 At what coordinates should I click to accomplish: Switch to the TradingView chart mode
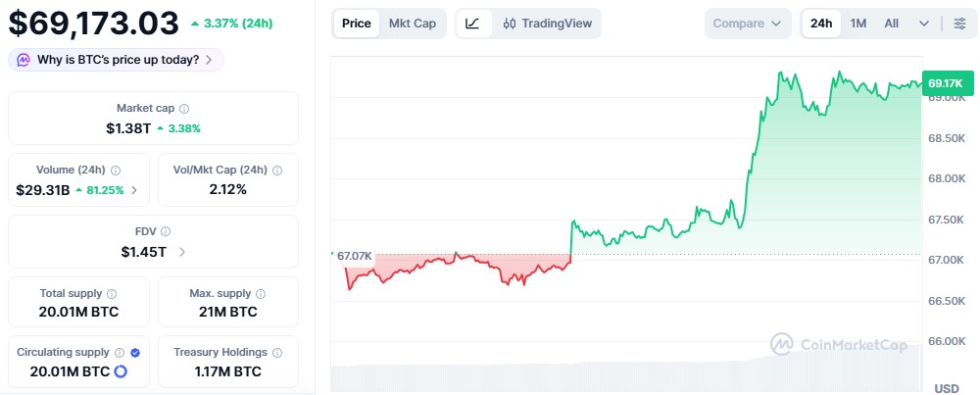click(547, 24)
